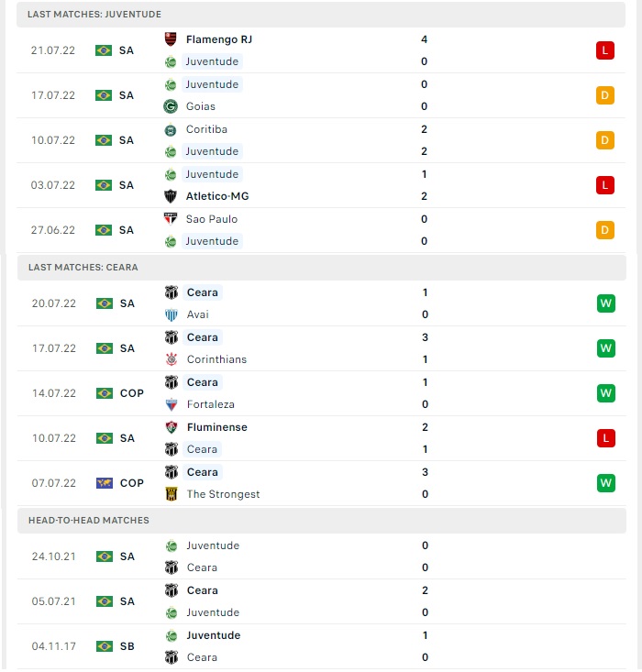Click the Fluminense club crest
The image size is (642, 672).
click(x=172, y=427)
